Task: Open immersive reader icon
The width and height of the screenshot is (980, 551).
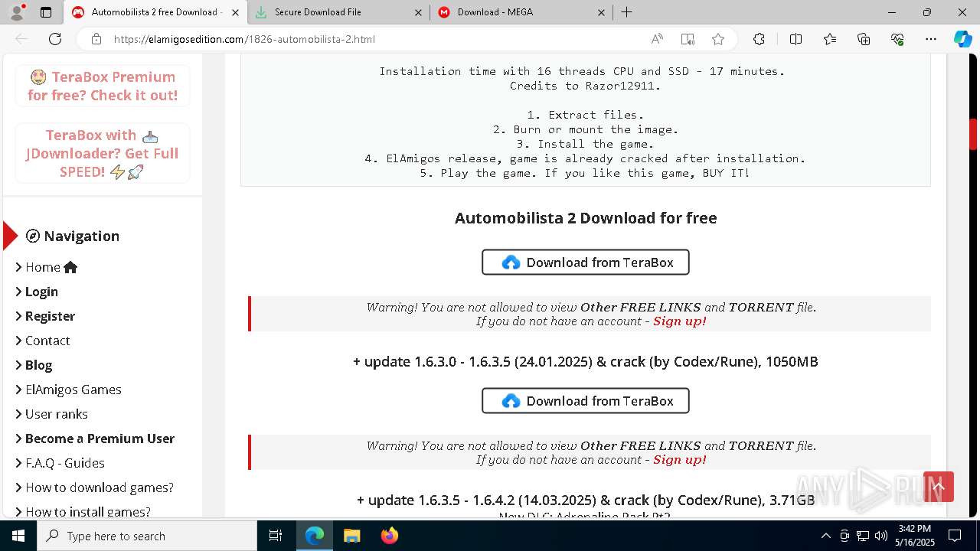Action: (x=688, y=39)
